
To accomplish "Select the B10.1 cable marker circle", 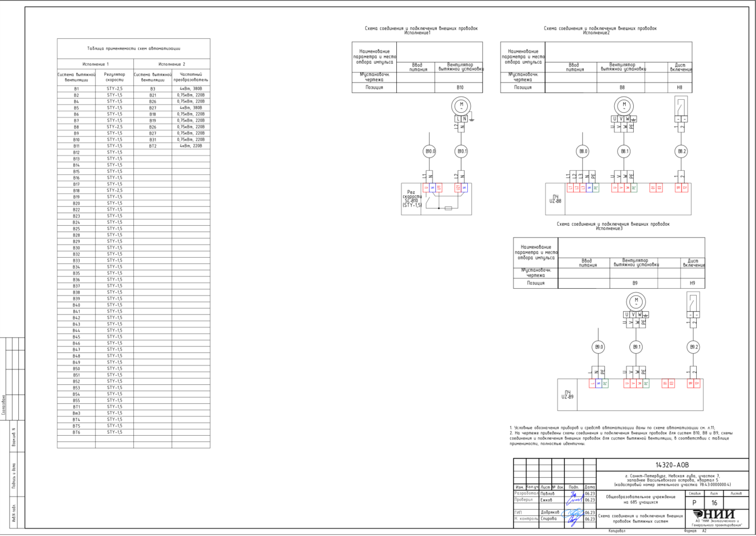I will click(x=461, y=151).
